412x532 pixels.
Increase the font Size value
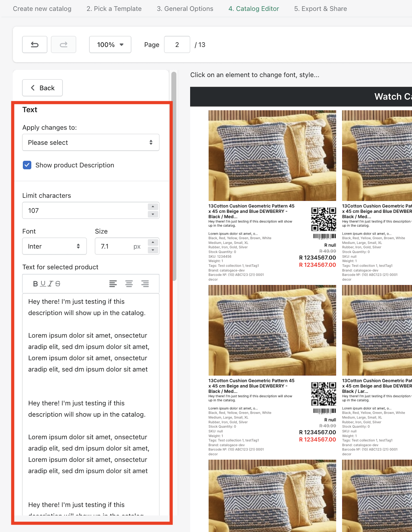[153, 242]
